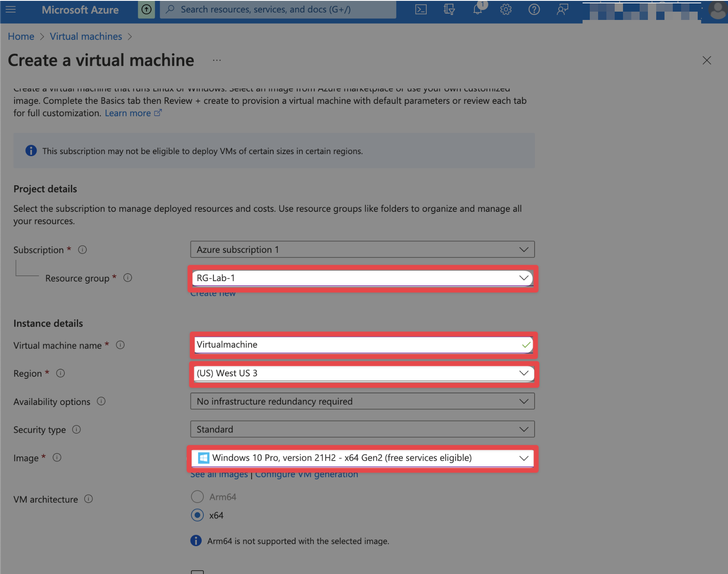Viewport: 728px width, 574px height.
Task: Go to the Home breadcrumb
Action: tap(21, 36)
